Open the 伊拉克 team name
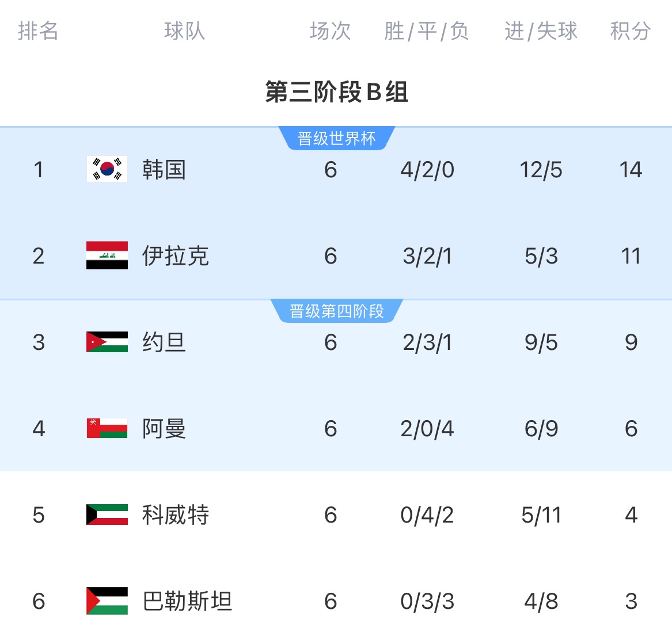 coord(176,256)
